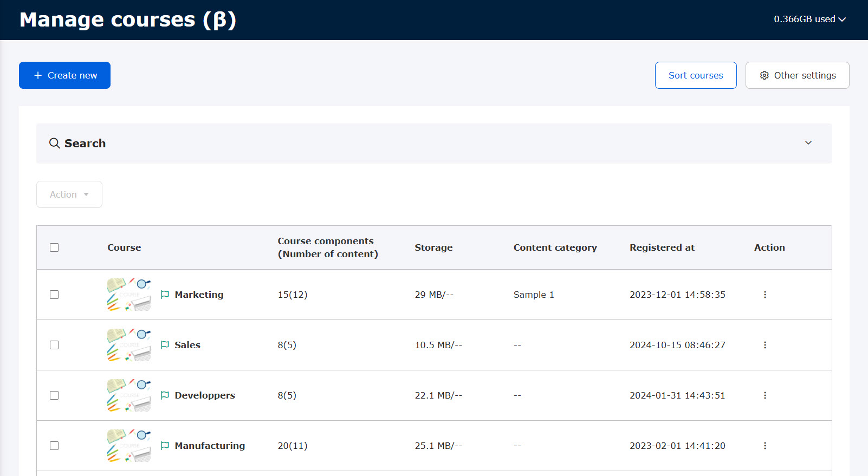This screenshot has height=476, width=868.
Task: Toggle the select-all checkbox in table header
Action: click(x=54, y=247)
